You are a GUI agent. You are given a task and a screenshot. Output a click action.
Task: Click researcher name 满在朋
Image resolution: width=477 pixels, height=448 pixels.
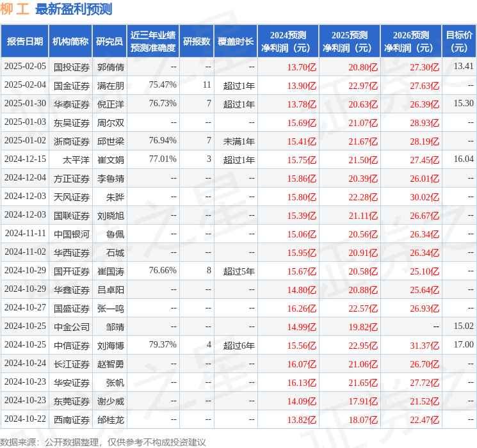tap(111, 86)
